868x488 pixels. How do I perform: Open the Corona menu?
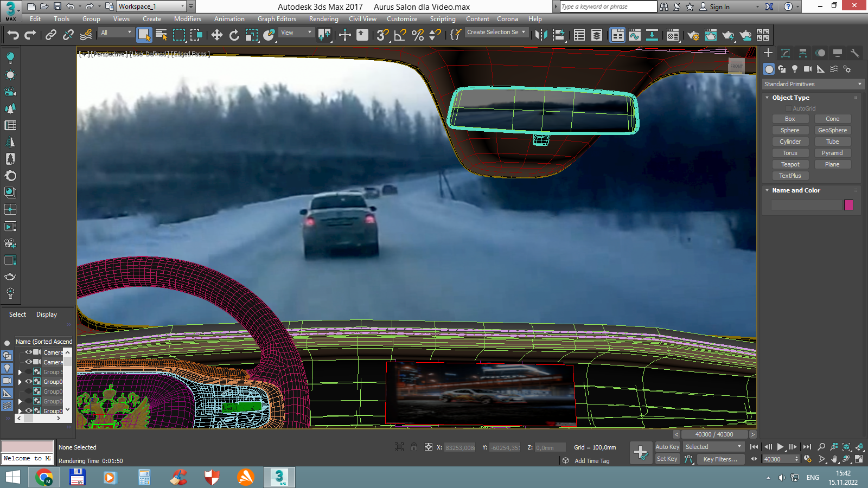(507, 19)
